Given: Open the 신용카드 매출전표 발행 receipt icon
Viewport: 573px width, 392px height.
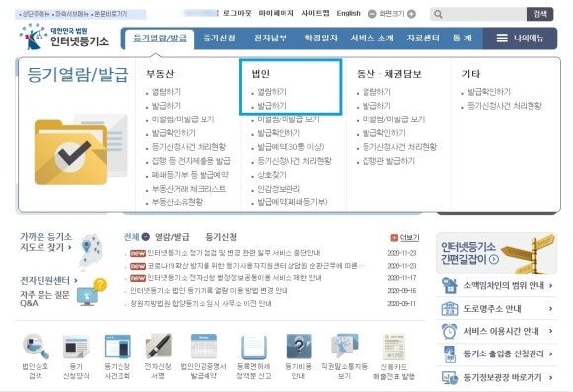Looking at the screenshot, I should (393, 347).
